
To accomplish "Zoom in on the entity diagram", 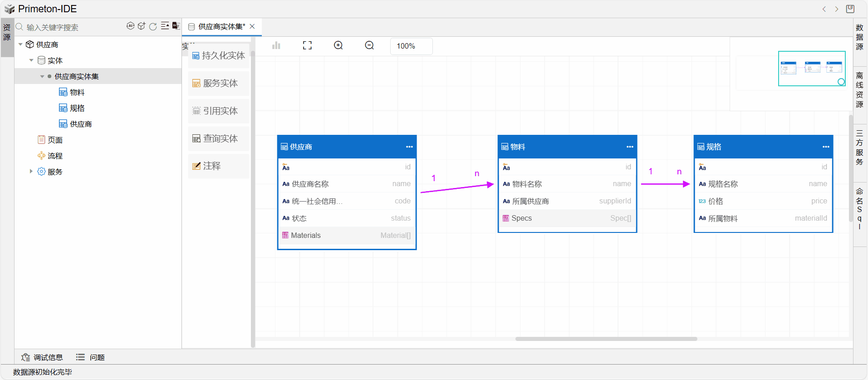I will pos(338,45).
